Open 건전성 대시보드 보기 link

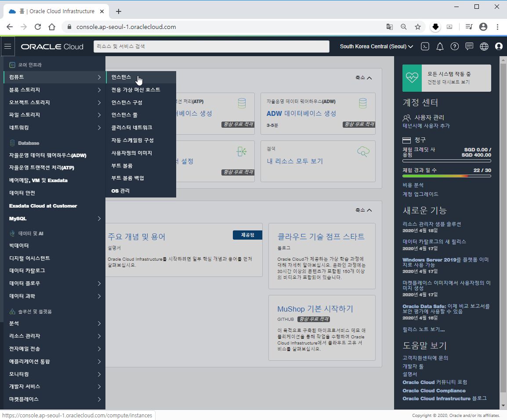point(449,82)
